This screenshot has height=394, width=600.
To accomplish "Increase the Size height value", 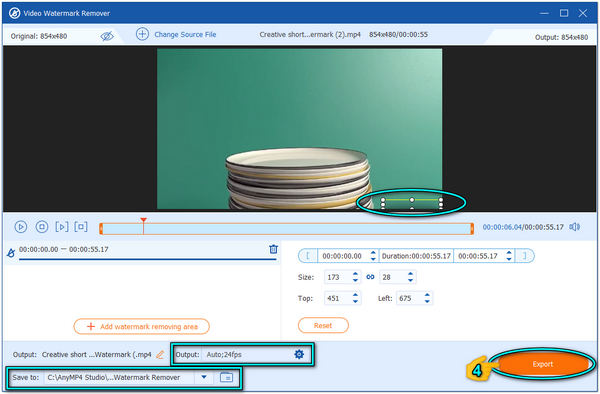I will [x=411, y=274].
